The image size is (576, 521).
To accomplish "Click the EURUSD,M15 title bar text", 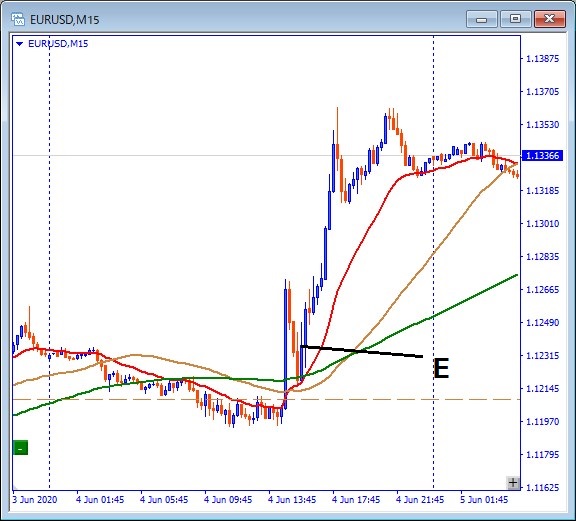I will (65, 19).
